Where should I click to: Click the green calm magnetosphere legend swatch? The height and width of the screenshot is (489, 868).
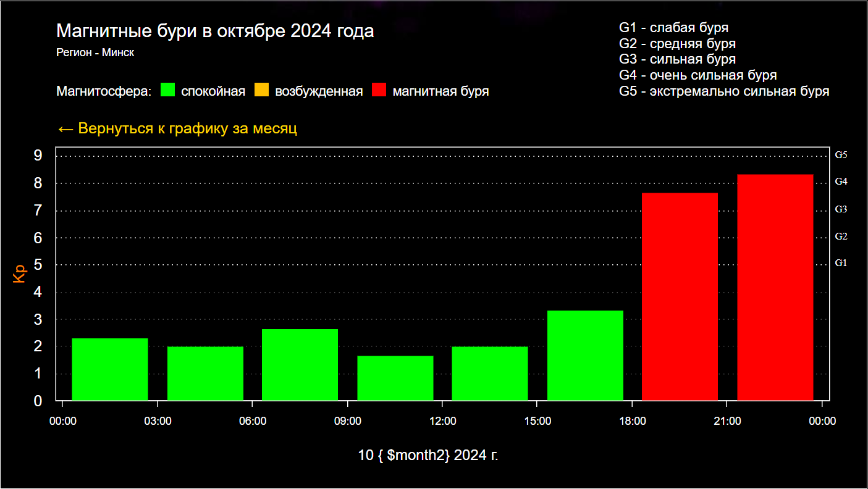[x=168, y=91]
